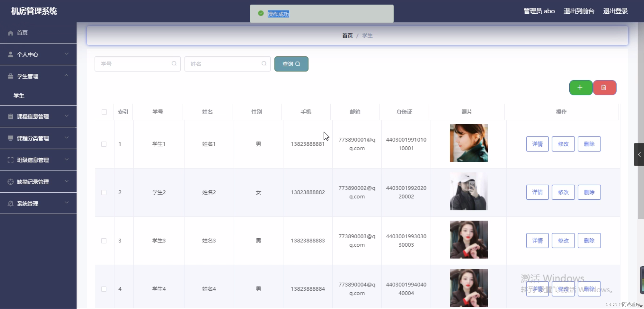Image resolution: width=644 pixels, height=309 pixels.
Task: Click the green plus add-student button
Action: pos(580,88)
